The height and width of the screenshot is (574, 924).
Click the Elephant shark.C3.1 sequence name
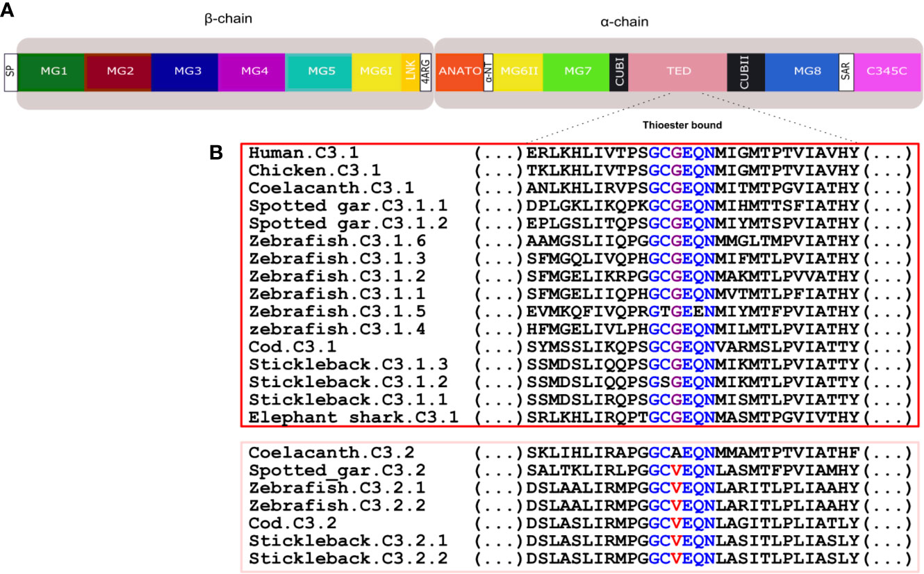pyautogui.click(x=354, y=418)
